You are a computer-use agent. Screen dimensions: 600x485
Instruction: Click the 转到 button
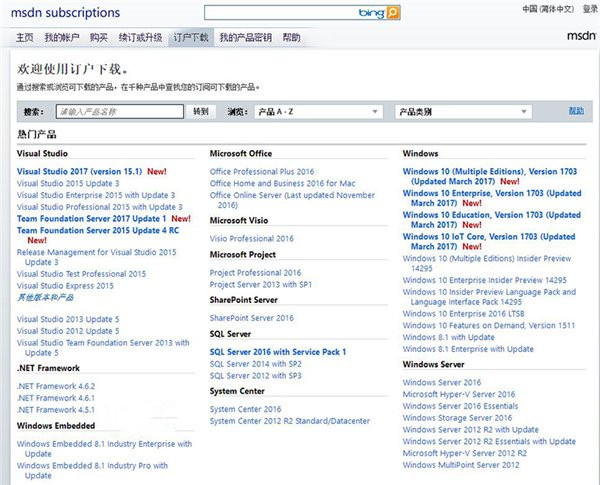click(x=201, y=112)
